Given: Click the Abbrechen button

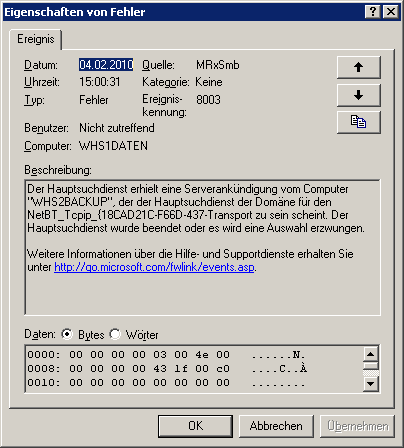Looking at the screenshot, I should pyautogui.click(x=276, y=426).
